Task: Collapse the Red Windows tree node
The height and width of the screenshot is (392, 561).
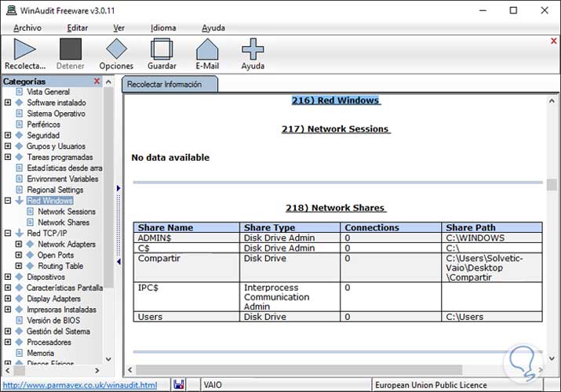Action: (8, 201)
